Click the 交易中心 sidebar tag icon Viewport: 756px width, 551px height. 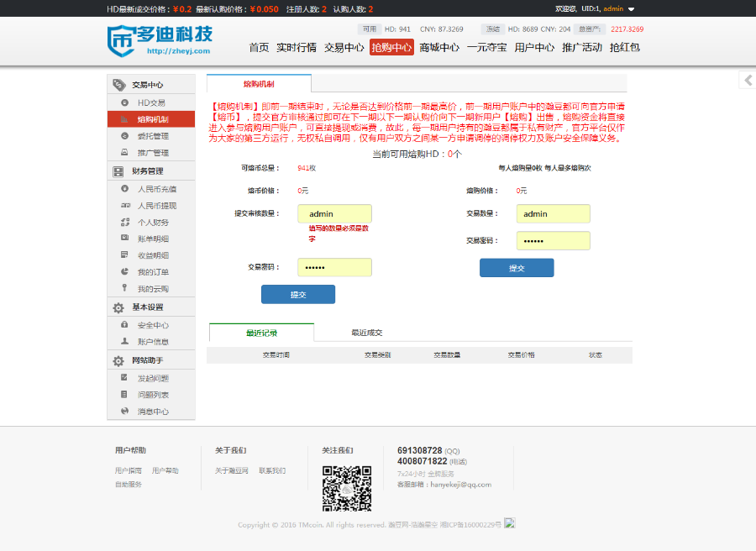coord(119,85)
